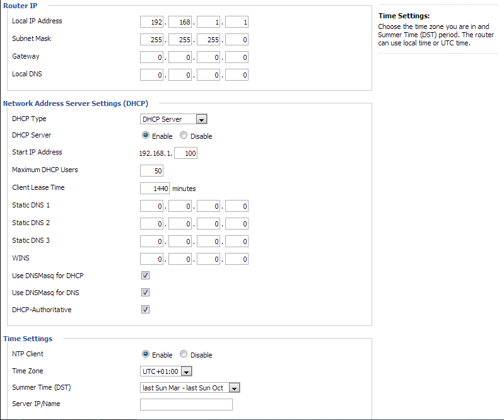
Task: Click first octet of Gateway field
Action: click(151, 57)
